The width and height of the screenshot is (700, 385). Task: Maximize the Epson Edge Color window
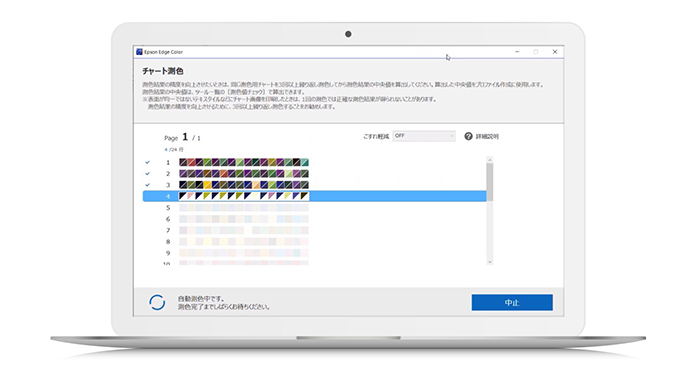[x=536, y=52]
